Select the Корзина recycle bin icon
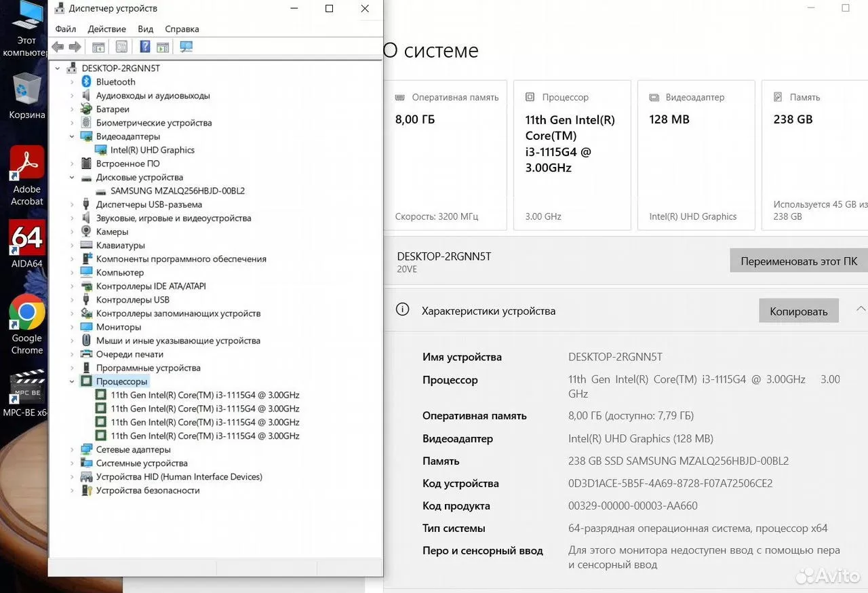Viewport: 868px width, 593px height. 27,96
